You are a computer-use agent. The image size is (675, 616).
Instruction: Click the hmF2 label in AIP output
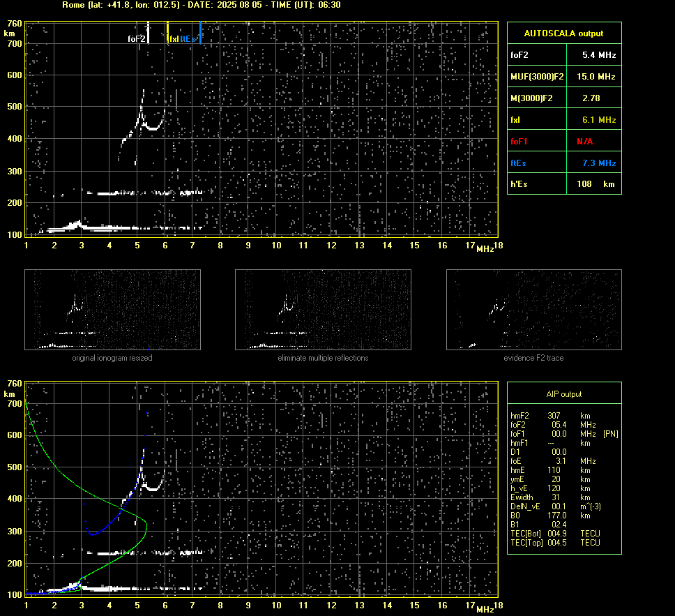pos(519,416)
